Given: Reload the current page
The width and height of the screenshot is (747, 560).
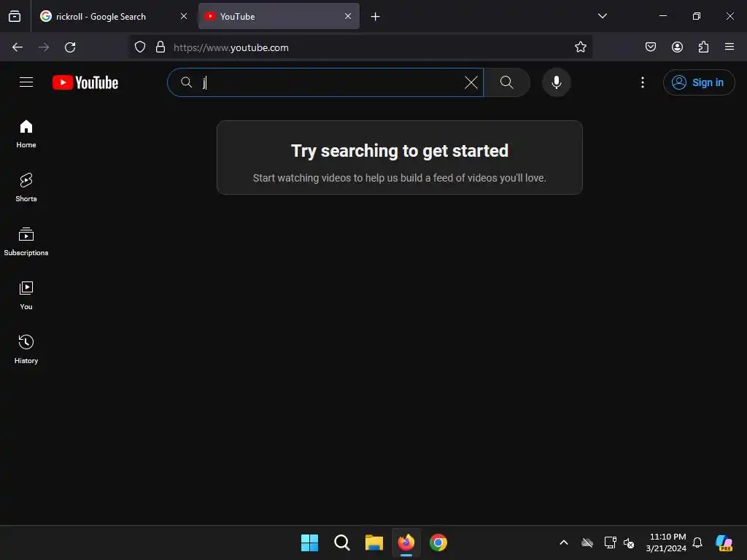Looking at the screenshot, I should coord(70,47).
